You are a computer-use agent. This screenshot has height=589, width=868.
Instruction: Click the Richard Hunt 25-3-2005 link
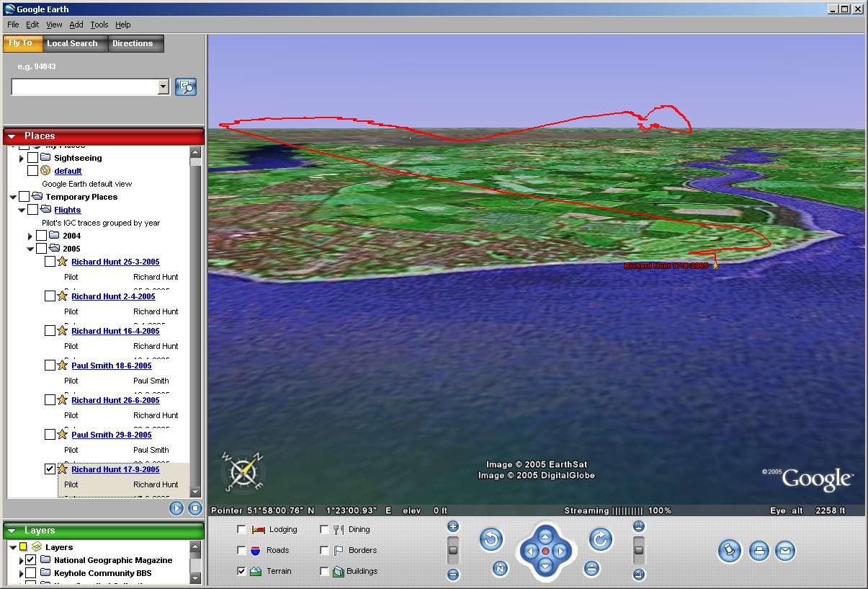pyautogui.click(x=115, y=262)
